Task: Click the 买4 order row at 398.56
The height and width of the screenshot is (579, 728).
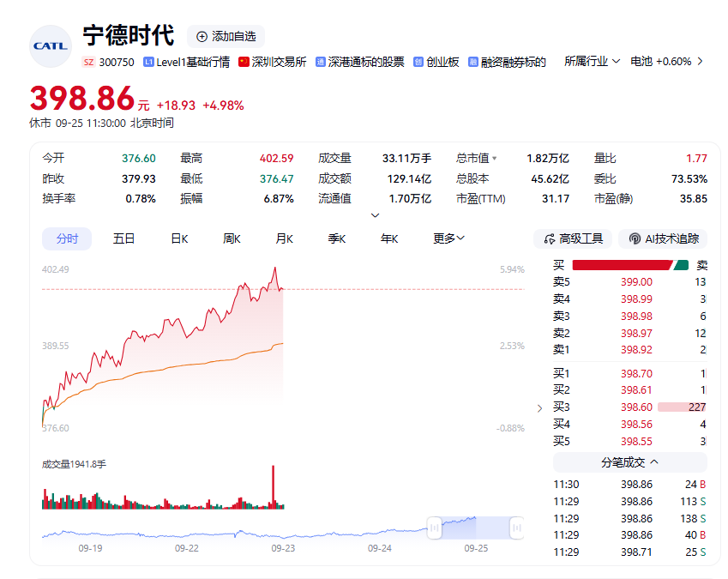Action: point(629,425)
